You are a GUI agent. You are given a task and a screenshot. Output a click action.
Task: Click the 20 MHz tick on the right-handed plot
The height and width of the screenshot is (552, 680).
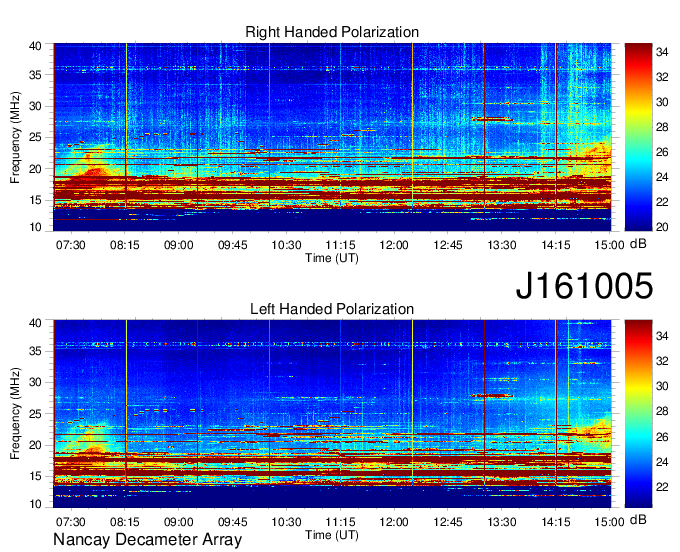[x=35, y=169]
